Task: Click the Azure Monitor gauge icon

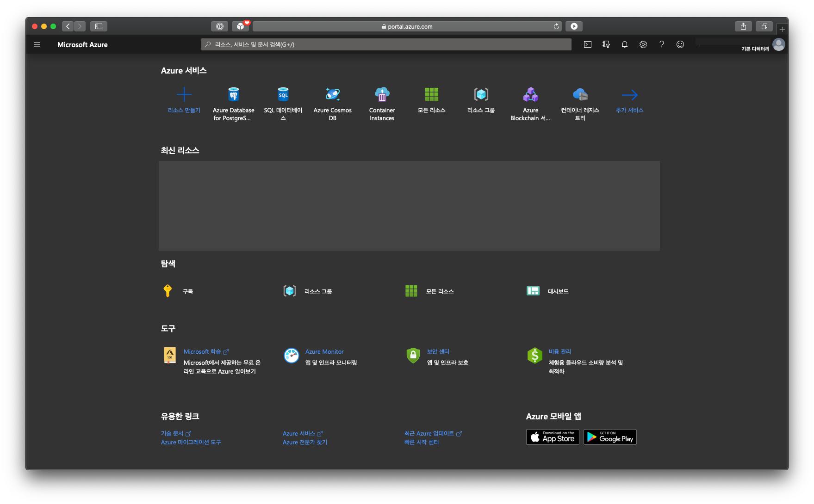Action: coord(292,356)
